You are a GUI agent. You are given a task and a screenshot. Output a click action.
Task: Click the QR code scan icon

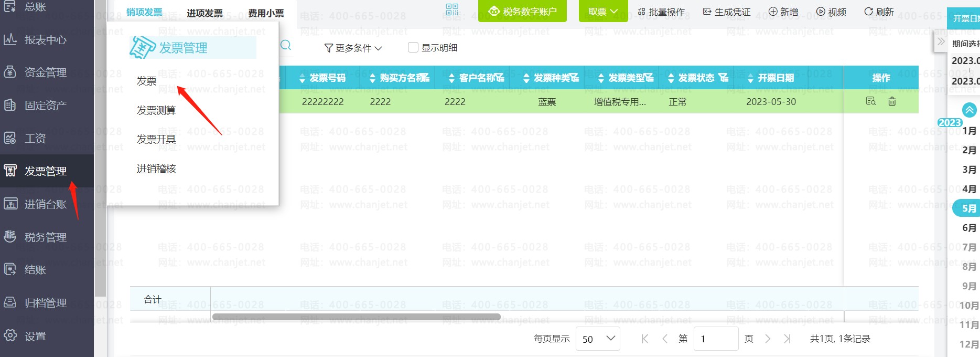(x=452, y=10)
